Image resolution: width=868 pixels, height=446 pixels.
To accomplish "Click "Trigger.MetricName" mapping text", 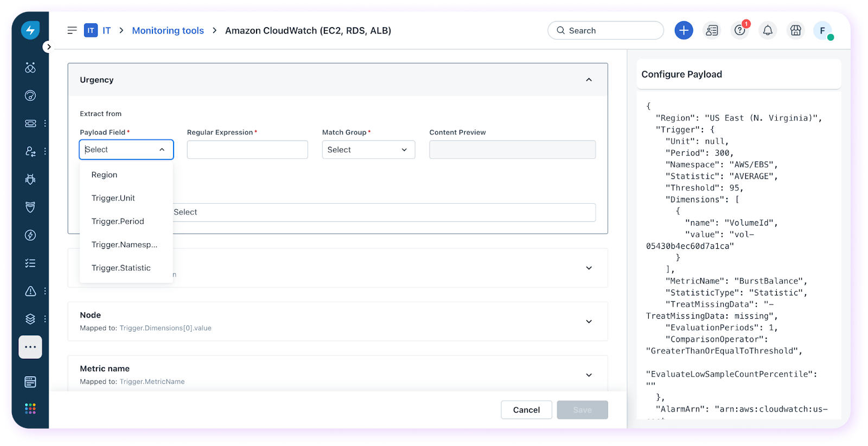I will pos(152,382).
